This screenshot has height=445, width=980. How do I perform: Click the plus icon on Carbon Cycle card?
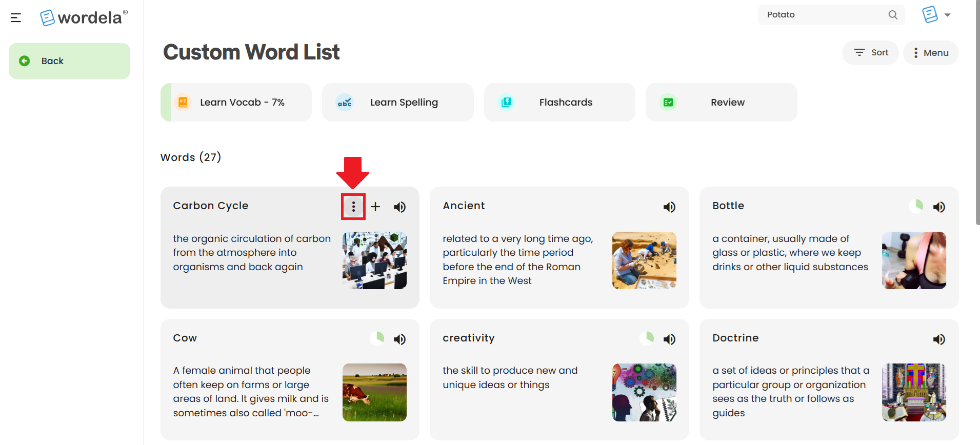375,207
